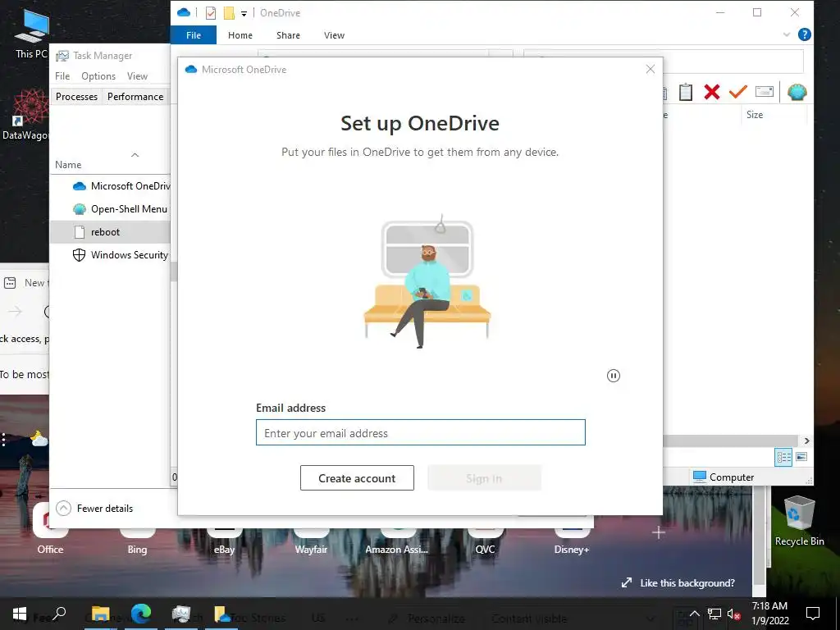Click the plus Add a site button
840x630 pixels.
tap(659, 532)
